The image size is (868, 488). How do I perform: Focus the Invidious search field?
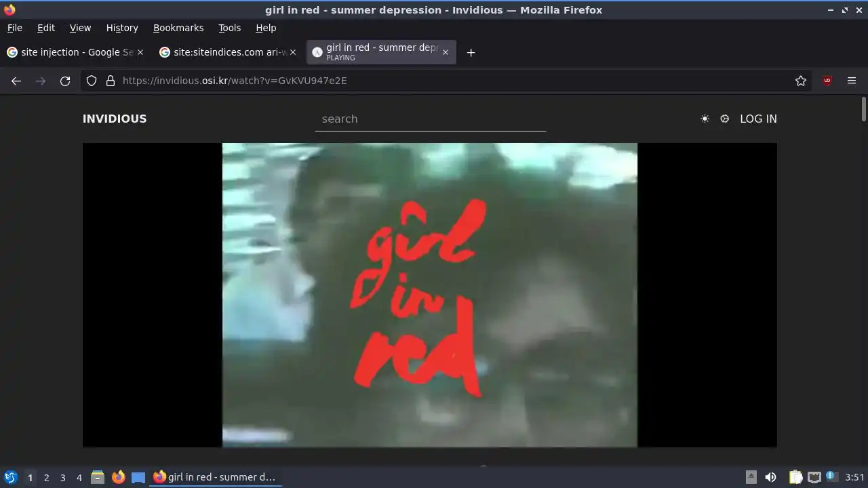click(431, 119)
